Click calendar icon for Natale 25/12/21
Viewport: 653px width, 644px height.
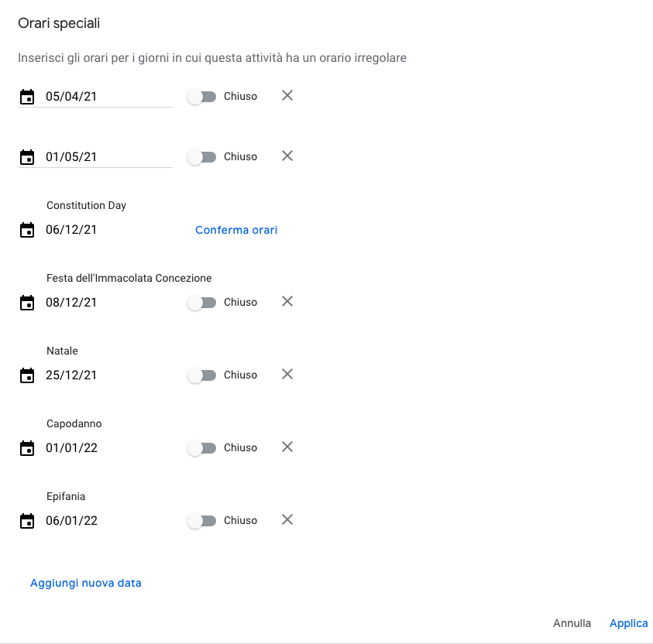point(27,375)
